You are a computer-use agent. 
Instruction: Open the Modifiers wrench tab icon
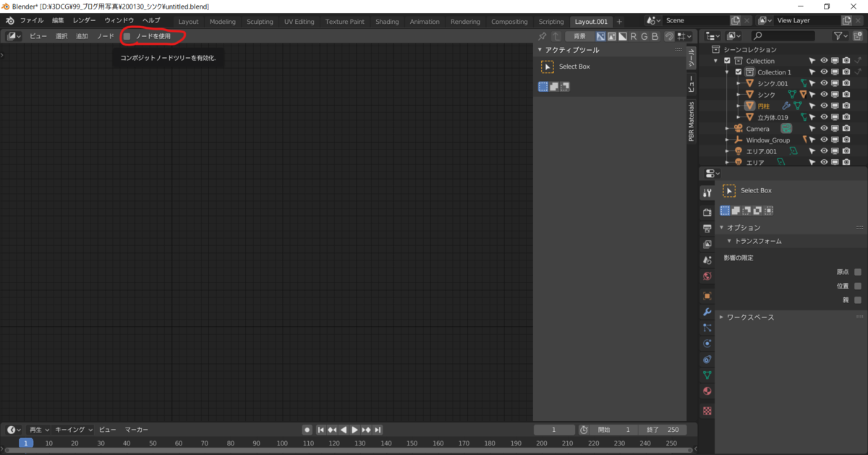pos(707,312)
